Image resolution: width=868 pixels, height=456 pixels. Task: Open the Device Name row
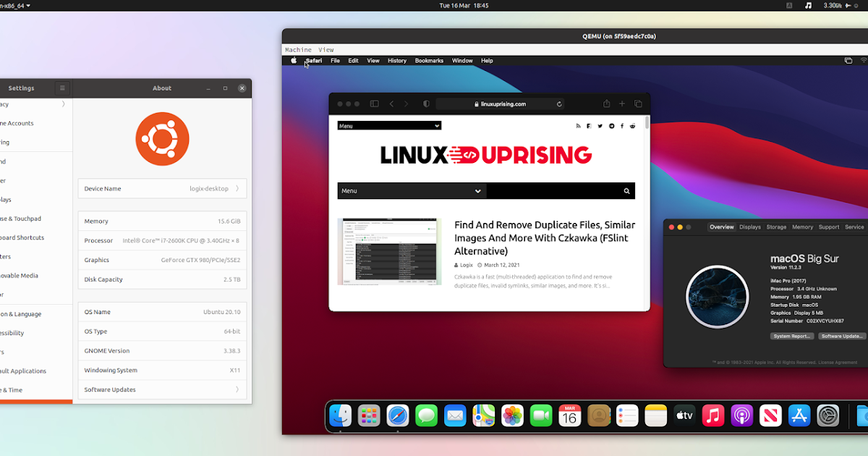point(162,188)
